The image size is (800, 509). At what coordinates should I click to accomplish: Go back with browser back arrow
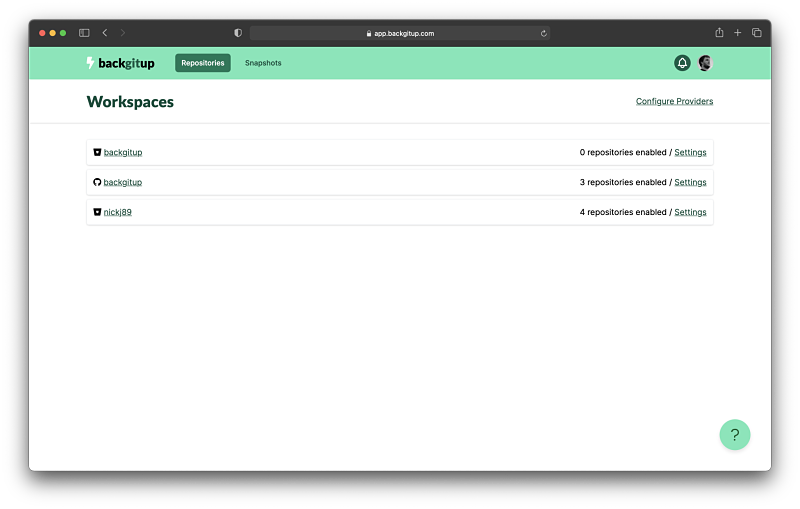tap(105, 33)
